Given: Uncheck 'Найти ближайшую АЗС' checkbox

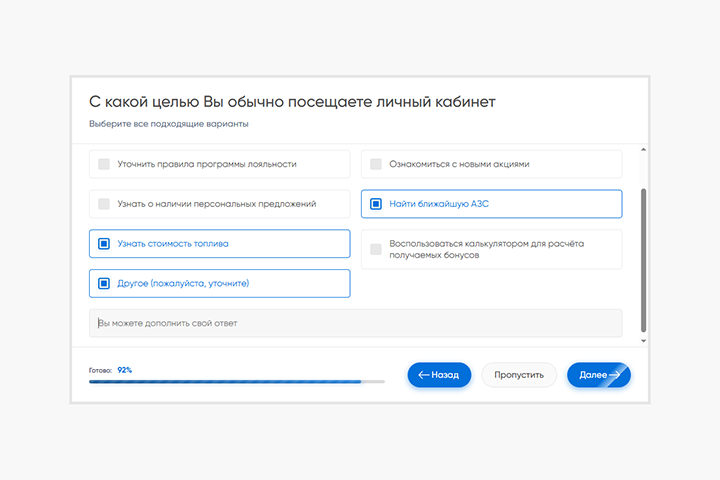Looking at the screenshot, I should coord(376,203).
